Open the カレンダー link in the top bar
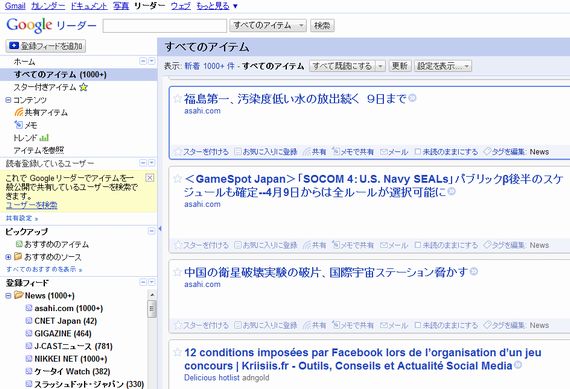This screenshot has height=389, width=570. [x=48, y=6]
